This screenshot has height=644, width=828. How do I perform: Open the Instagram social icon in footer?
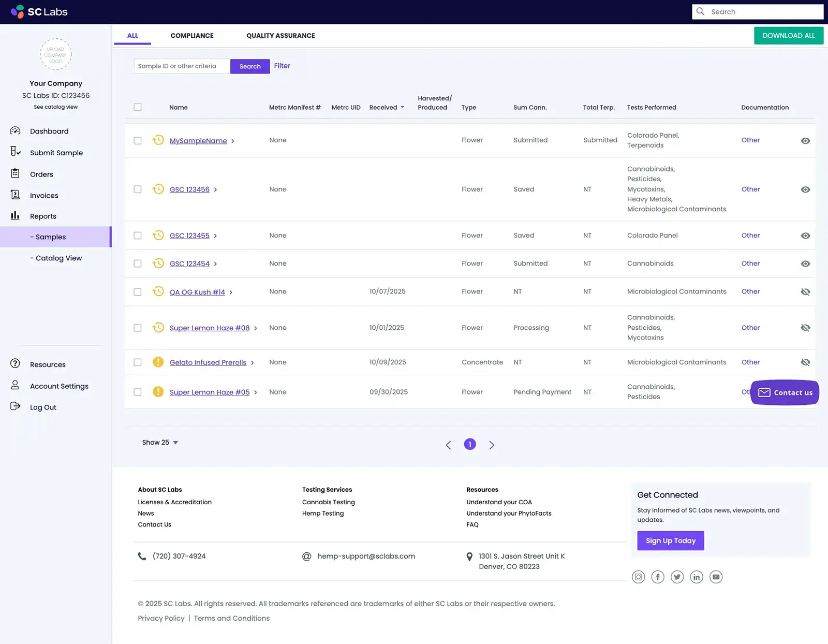coord(639,577)
